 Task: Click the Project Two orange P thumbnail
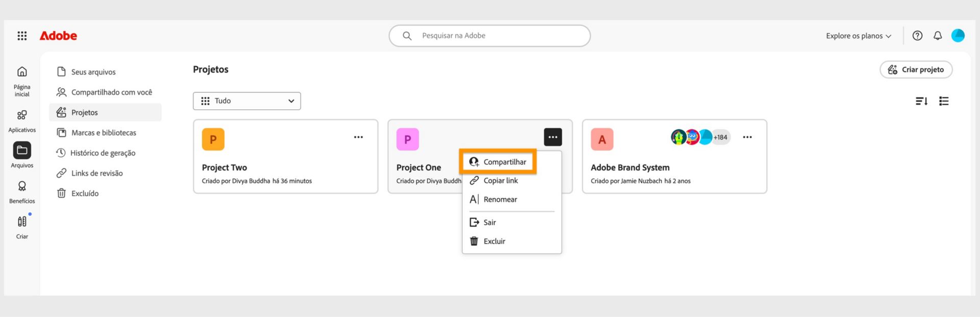click(x=213, y=139)
